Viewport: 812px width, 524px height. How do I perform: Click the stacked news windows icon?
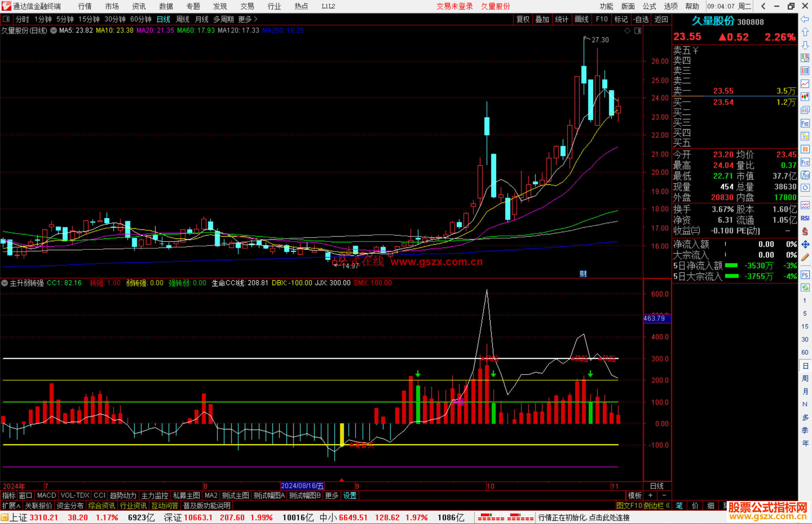[x=805, y=110]
